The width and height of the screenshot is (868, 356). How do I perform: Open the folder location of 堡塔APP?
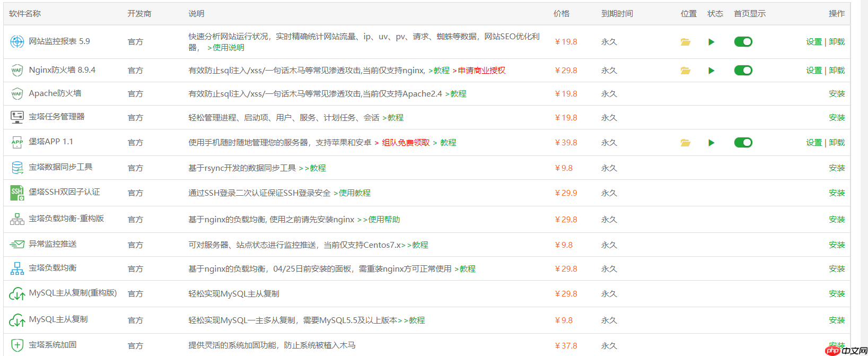(x=686, y=143)
